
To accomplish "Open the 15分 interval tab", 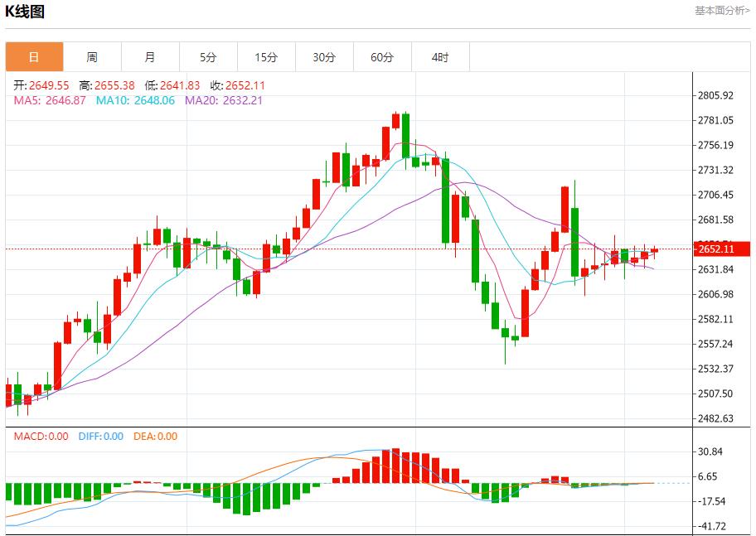I will 266,57.
